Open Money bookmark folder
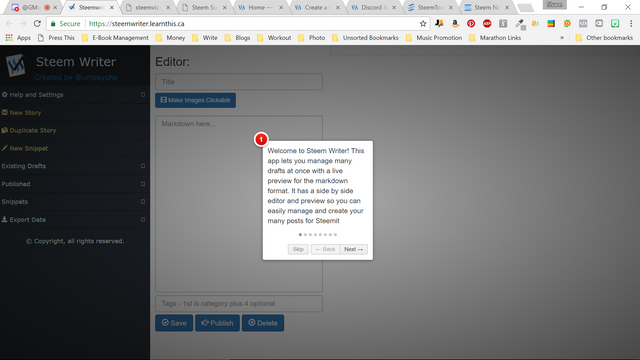 click(x=171, y=38)
